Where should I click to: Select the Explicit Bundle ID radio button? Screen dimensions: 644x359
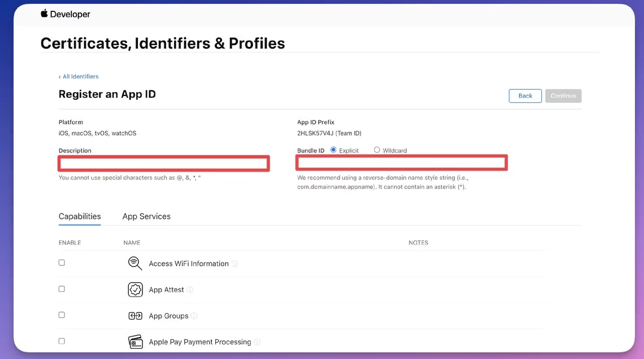coord(333,150)
